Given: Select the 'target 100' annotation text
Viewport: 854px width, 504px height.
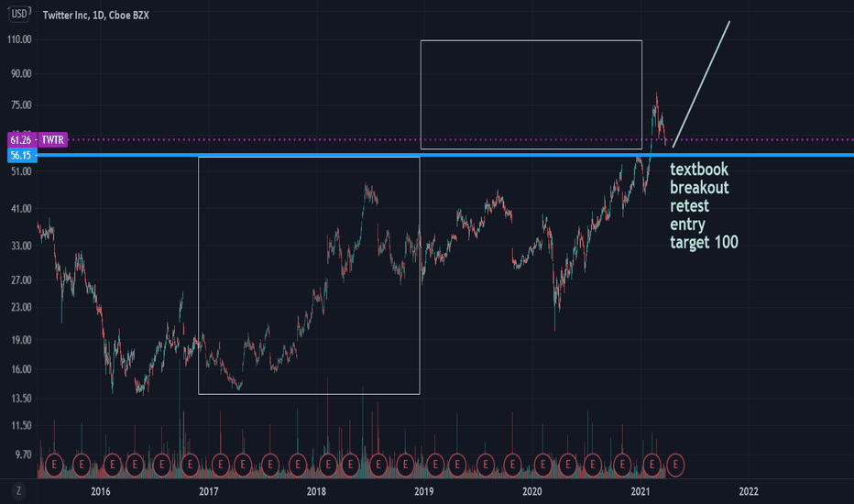Looking at the screenshot, I should (x=705, y=243).
